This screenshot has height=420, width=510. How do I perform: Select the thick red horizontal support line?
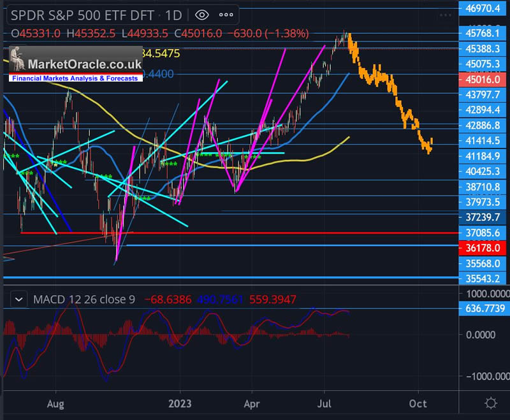pos(255,233)
